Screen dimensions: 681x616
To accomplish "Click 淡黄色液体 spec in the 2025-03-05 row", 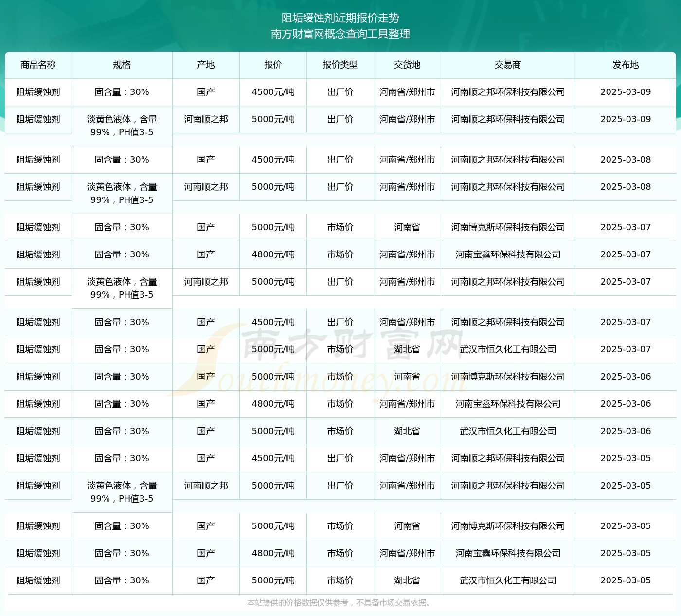I will 122,492.
